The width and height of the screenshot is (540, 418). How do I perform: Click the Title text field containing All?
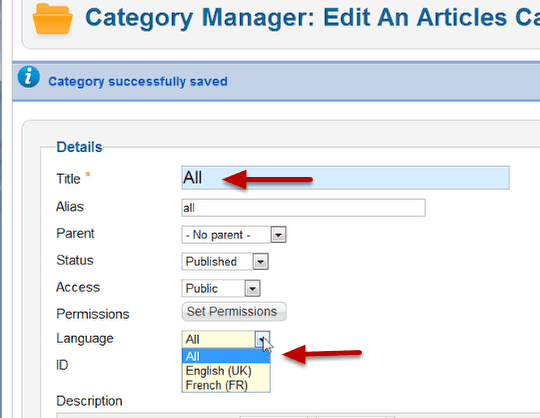click(345, 178)
